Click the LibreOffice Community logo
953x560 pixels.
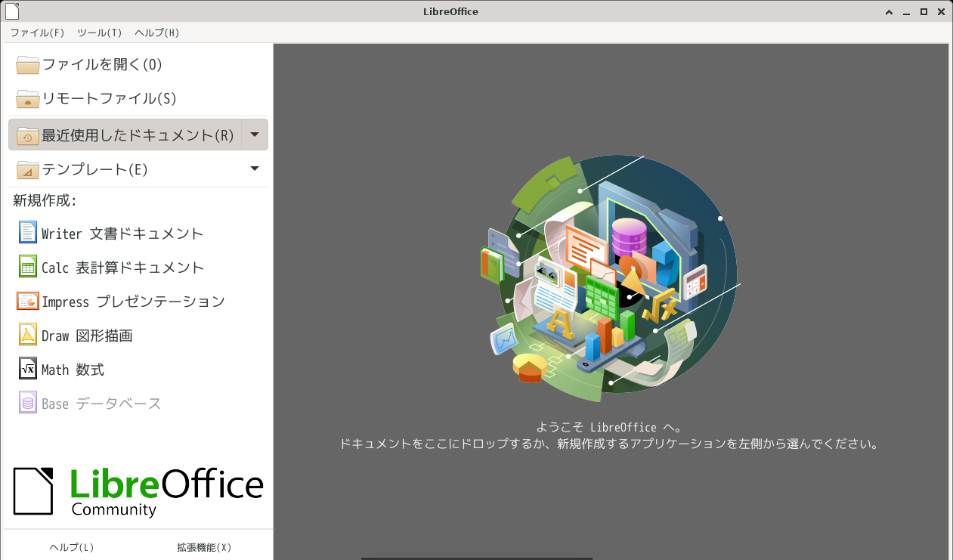pyautogui.click(x=138, y=492)
